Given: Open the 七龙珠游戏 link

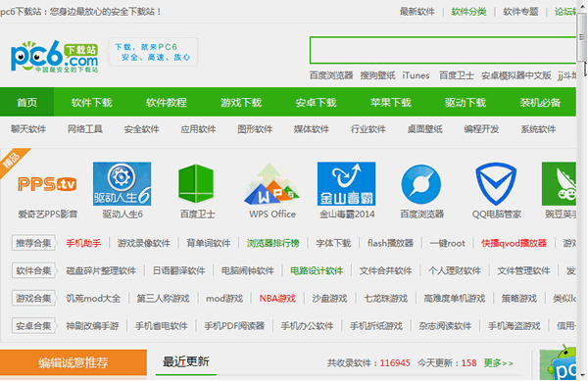Looking at the screenshot, I should 386,299.
